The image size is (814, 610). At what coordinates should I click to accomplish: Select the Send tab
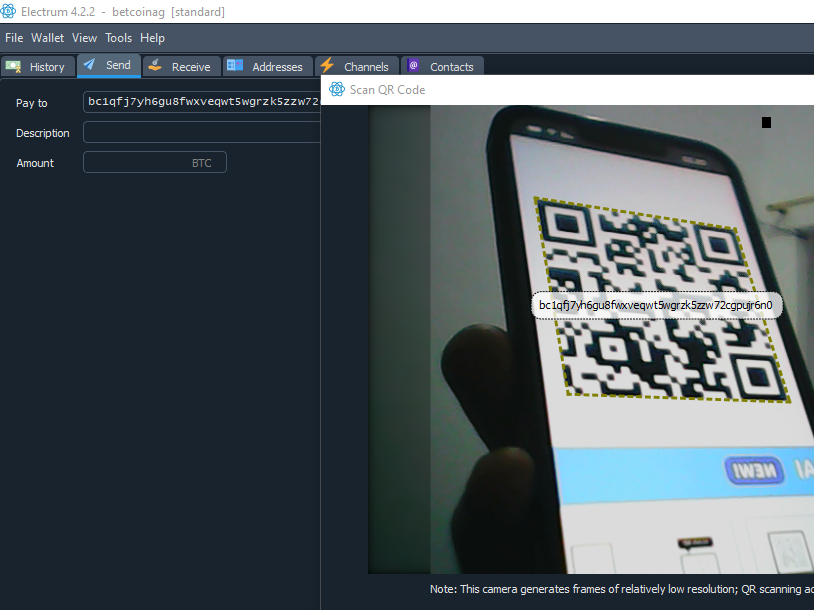click(x=109, y=65)
